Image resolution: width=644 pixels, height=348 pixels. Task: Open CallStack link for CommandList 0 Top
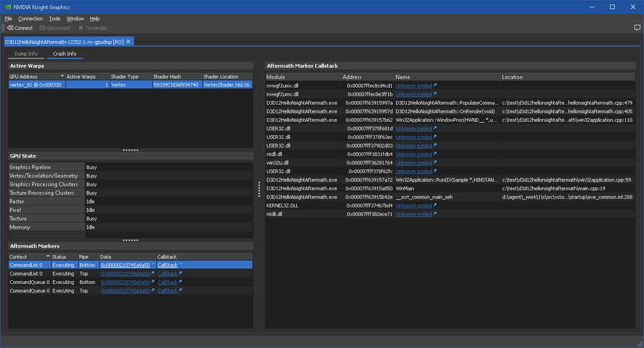pyautogui.click(x=167, y=274)
